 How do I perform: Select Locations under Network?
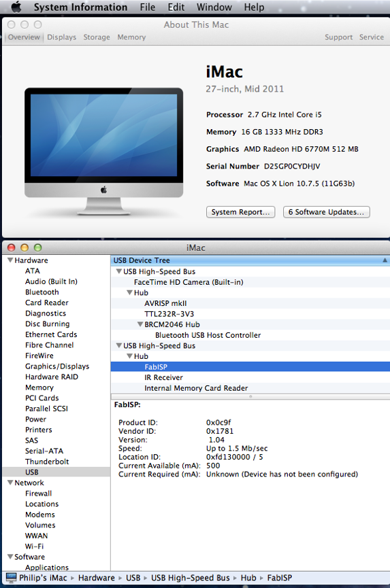click(42, 504)
